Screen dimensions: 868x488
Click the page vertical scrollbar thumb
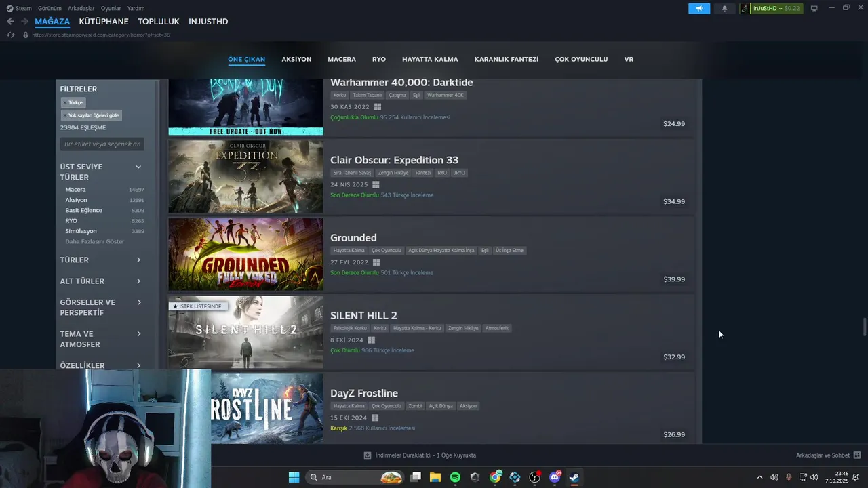coord(864,326)
